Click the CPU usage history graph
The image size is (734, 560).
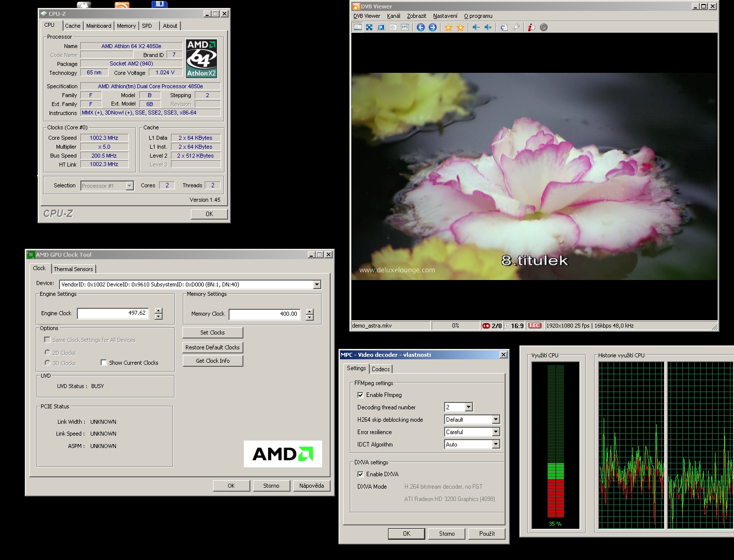pyautogui.click(x=666, y=445)
